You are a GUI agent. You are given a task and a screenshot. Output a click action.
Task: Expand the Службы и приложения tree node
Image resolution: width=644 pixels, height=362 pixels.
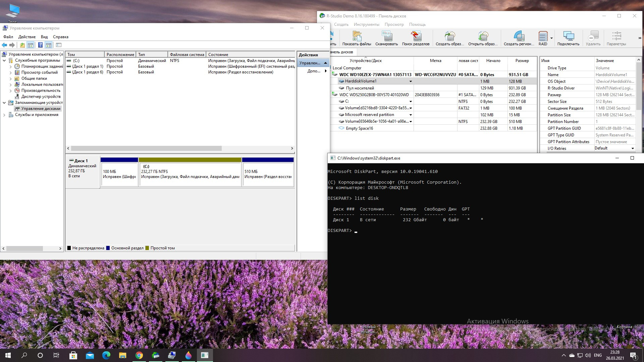click(4, 115)
